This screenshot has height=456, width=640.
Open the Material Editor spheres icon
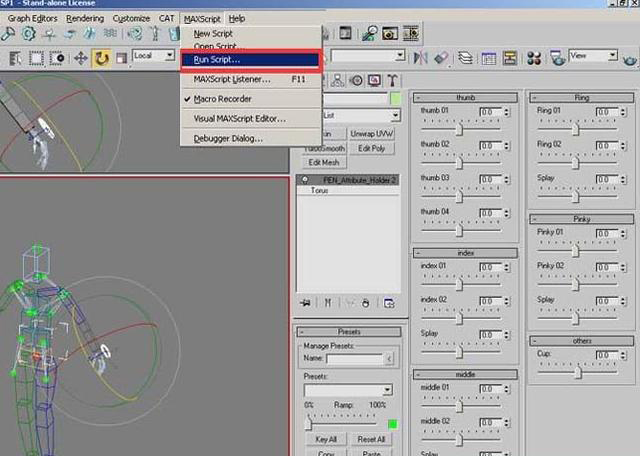pyautogui.click(x=534, y=58)
